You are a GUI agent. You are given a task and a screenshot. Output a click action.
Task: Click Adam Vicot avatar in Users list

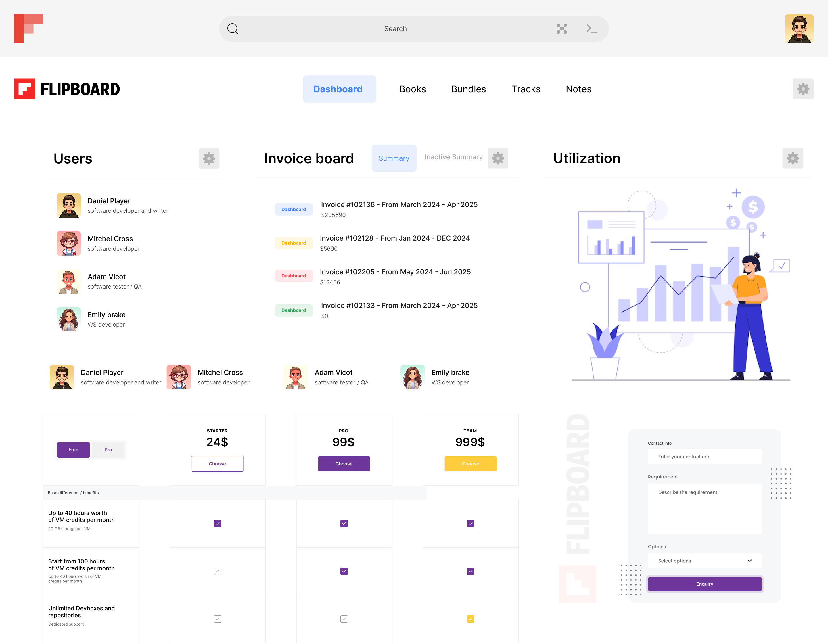tap(69, 281)
